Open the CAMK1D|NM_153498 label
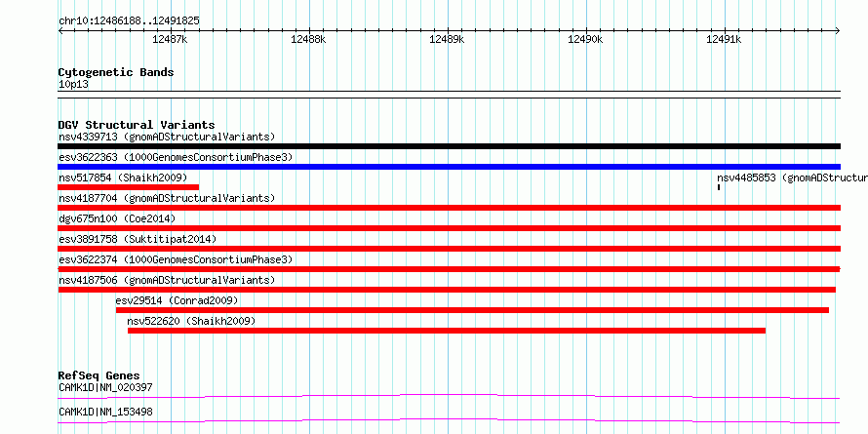868x434 pixels. pyautogui.click(x=105, y=412)
